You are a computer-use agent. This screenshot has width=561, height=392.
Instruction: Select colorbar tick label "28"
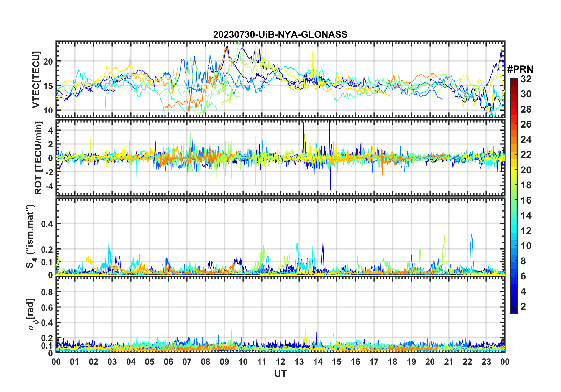526,109
